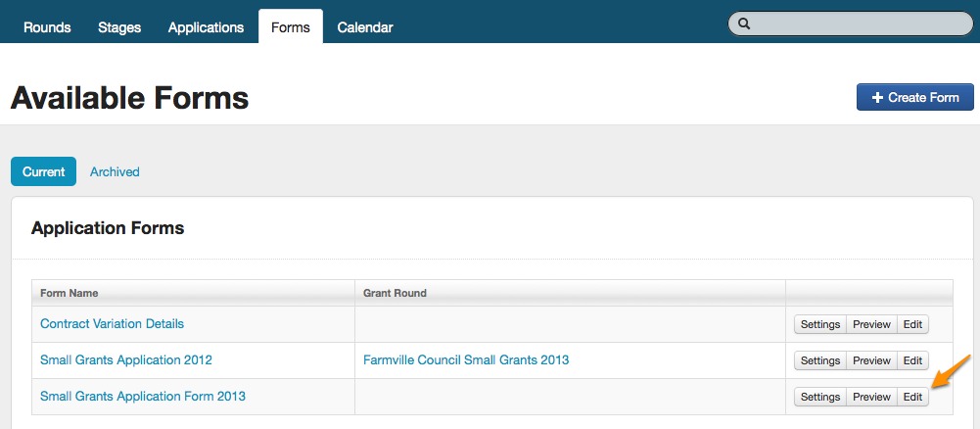Open Contract Variation Details form
The image size is (980, 429).
[112, 323]
